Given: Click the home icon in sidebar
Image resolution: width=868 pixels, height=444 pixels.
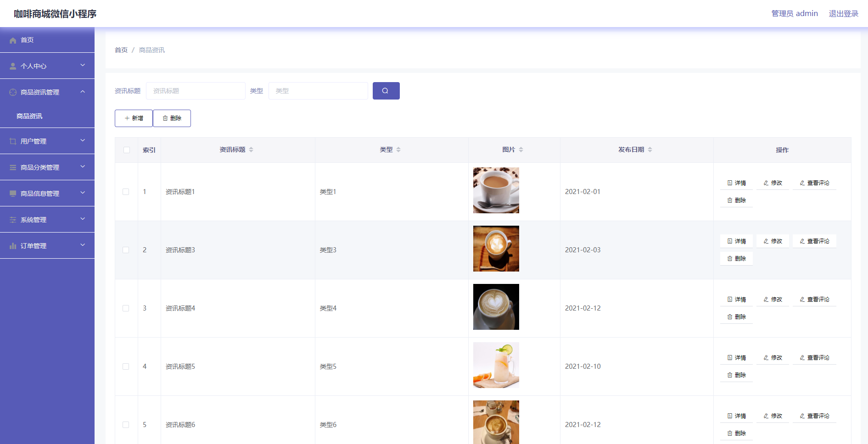Looking at the screenshot, I should coord(13,40).
